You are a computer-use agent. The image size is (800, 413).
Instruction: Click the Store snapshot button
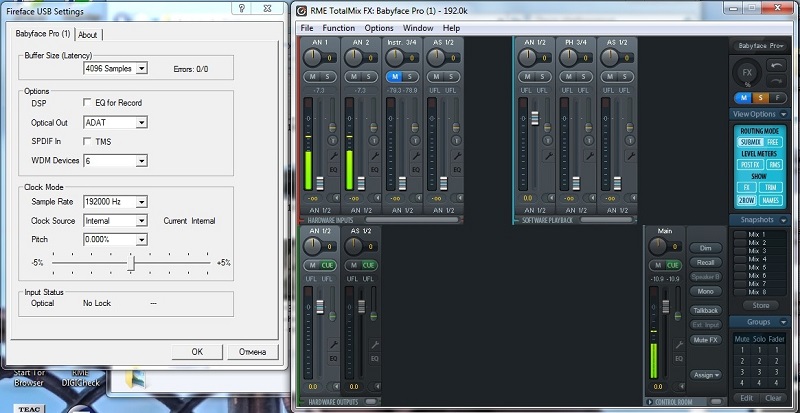(x=761, y=305)
